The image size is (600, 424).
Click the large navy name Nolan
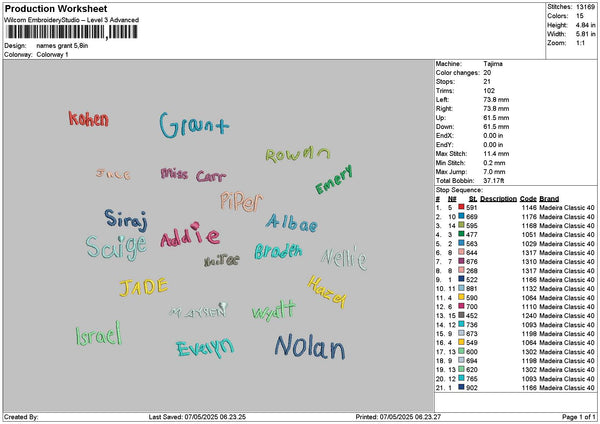click(x=310, y=347)
